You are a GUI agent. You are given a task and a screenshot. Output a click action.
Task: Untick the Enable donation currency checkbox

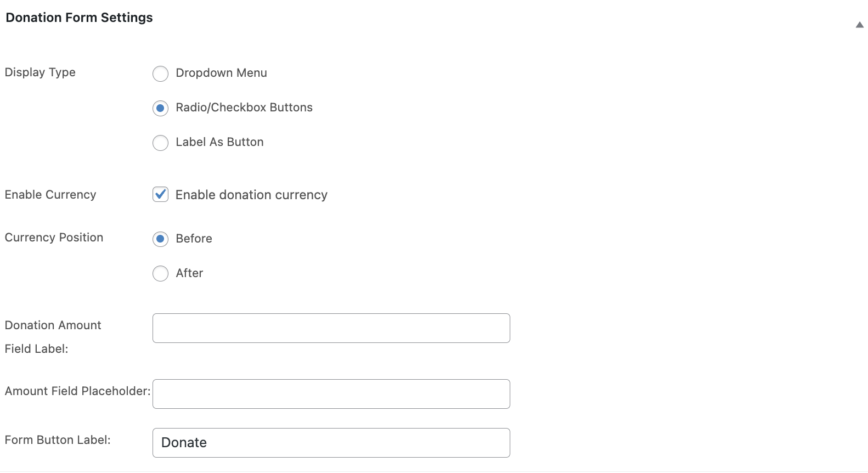pos(160,194)
